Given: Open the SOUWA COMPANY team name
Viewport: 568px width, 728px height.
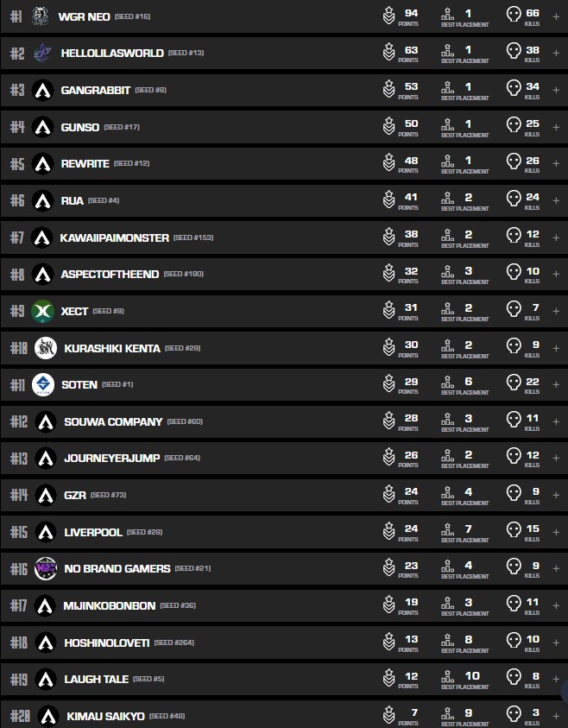Looking at the screenshot, I should [x=113, y=421].
